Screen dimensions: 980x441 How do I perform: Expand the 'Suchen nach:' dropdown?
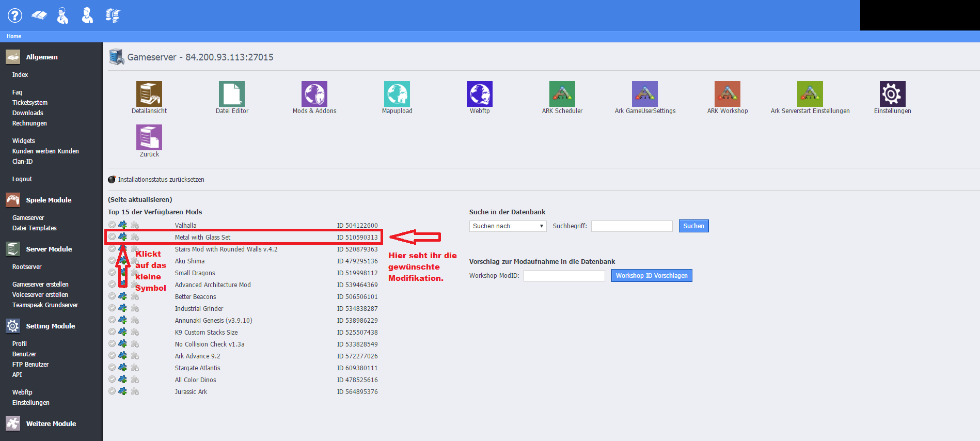pyautogui.click(x=508, y=226)
